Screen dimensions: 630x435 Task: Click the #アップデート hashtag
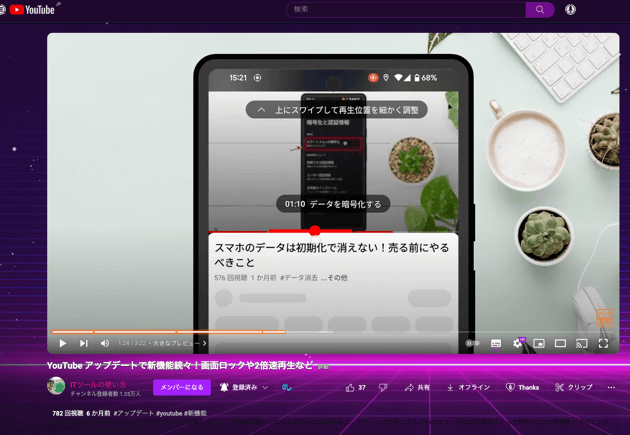click(x=133, y=413)
